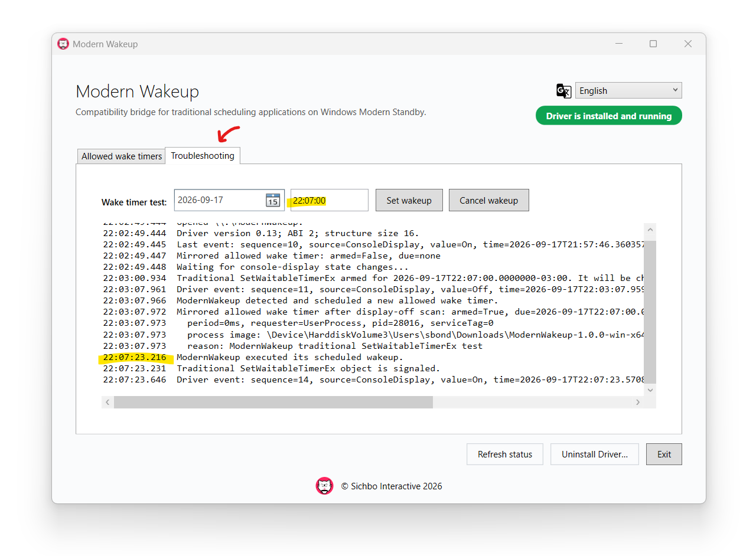The width and height of the screenshot is (756, 556).
Task: Click the "© Sichbo Interactive 2026" footer text
Action: point(392,486)
